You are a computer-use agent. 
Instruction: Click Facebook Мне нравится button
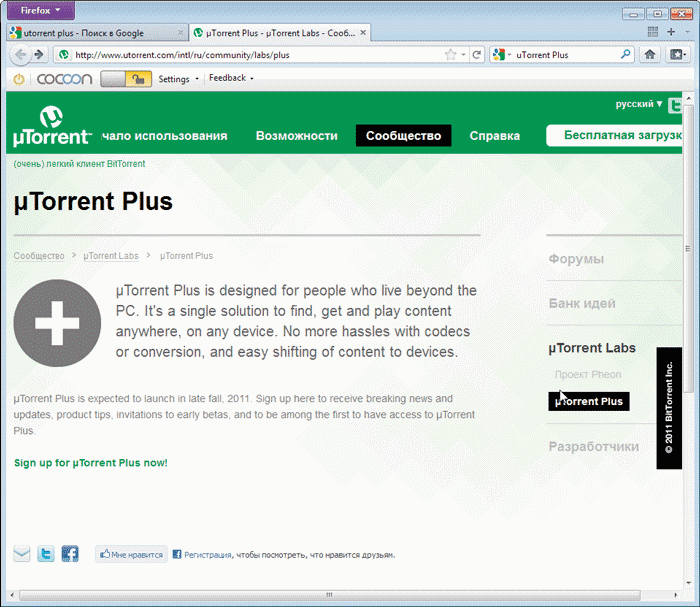tap(131, 554)
